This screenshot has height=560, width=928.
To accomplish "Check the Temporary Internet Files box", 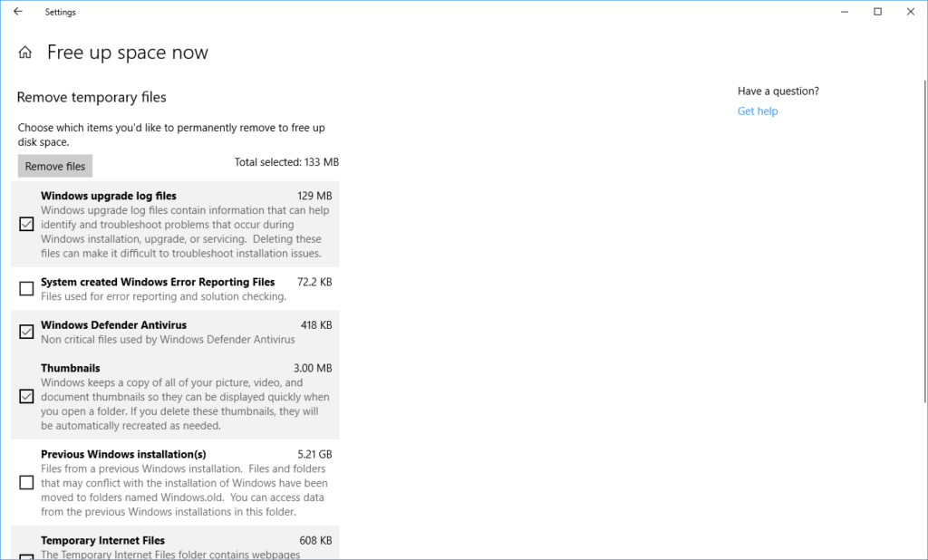I will 25,555.
